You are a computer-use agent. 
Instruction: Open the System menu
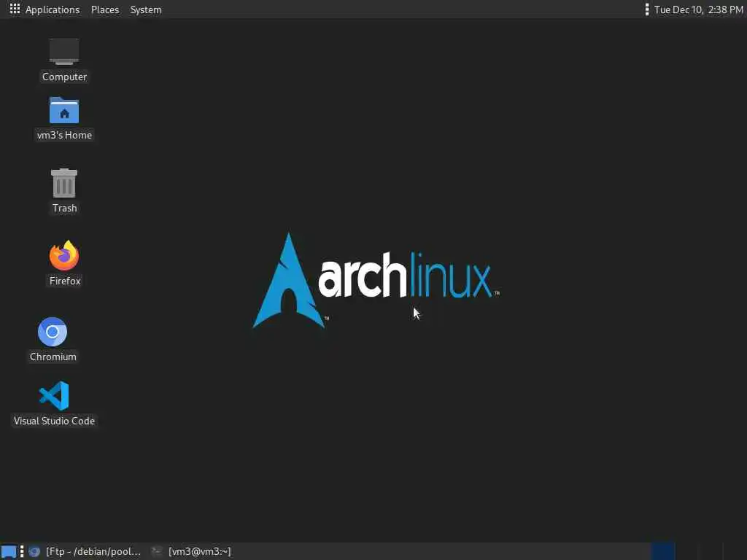click(146, 9)
